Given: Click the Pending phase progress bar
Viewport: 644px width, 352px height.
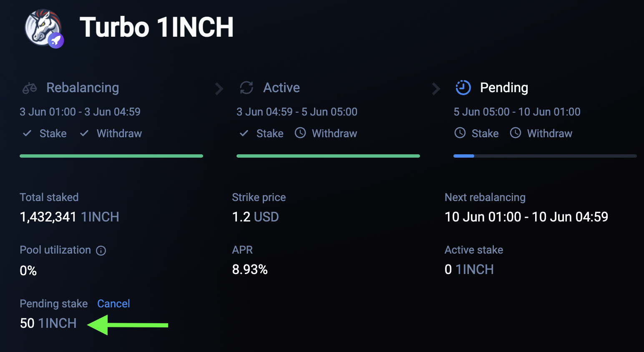Looking at the screenshot, I should pyautogui.click(x=545, y=156).
